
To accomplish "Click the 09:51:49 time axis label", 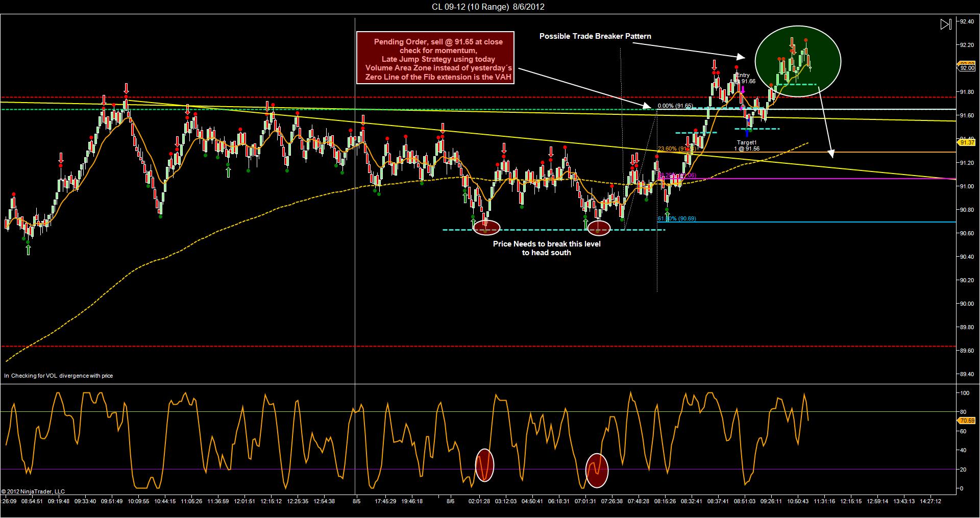I will point(111,501).
